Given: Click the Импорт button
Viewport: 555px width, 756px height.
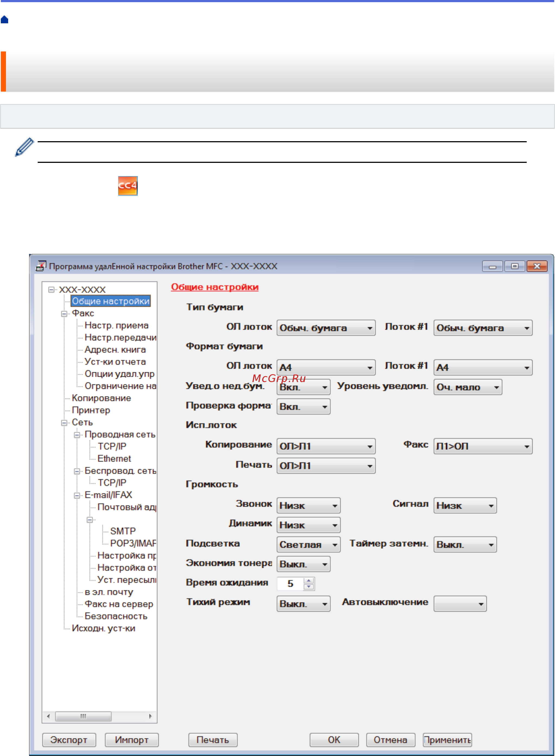Looking at the screenshot, I should (132, 740).
